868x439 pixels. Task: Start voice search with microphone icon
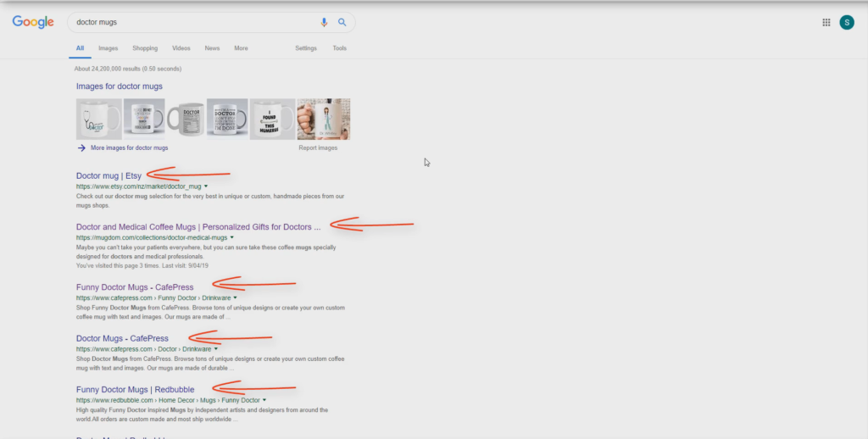[x=324, y=22]
